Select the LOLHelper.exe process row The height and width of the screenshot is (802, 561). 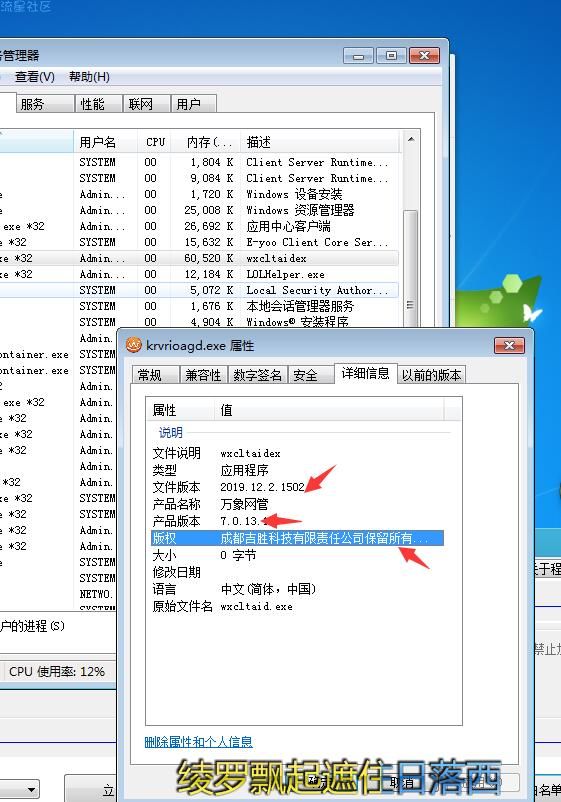[x=199, y=274]
